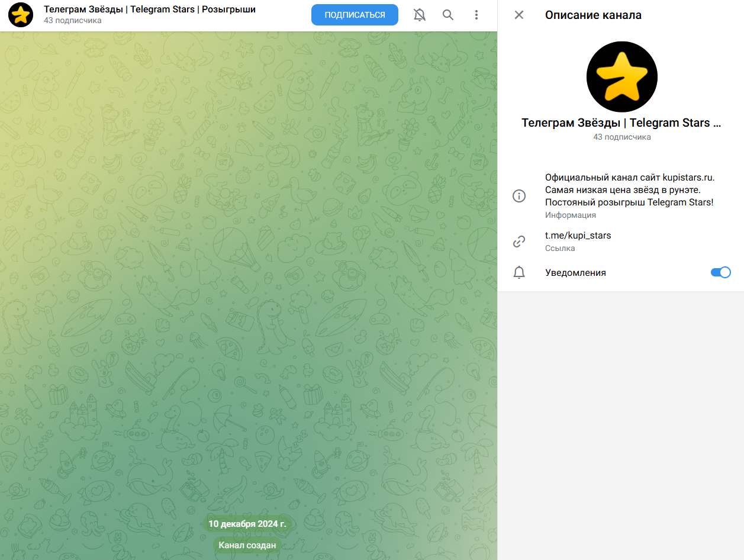Open the t.me/kupi_stars channel link
The image size is (744, 560).
(578, 236)
